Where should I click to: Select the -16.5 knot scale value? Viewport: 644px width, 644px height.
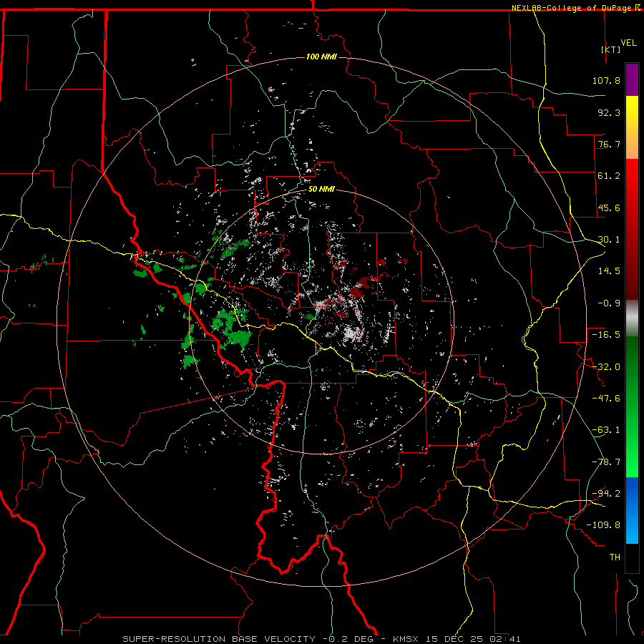tap(606, 335)
